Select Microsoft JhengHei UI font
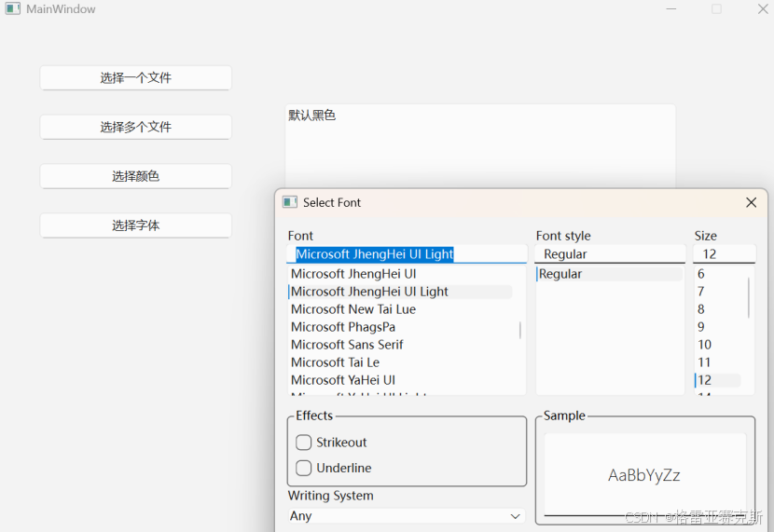The height and width of the screenshot is (532, 774). [401, 274]
